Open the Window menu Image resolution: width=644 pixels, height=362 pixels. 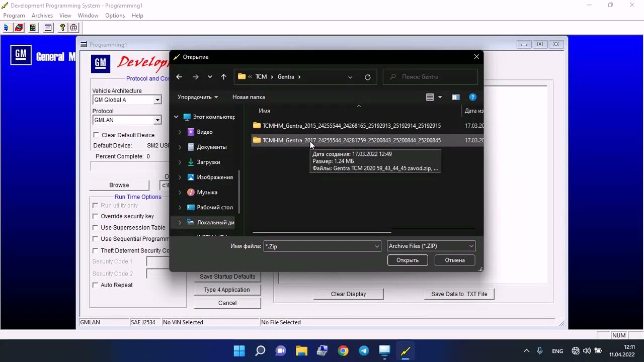(88, 16)
